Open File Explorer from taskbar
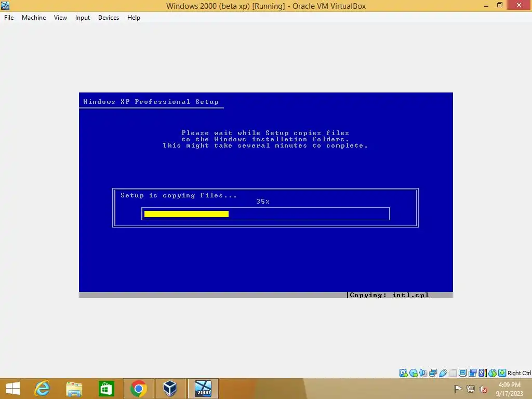 [x=74, y=389]
